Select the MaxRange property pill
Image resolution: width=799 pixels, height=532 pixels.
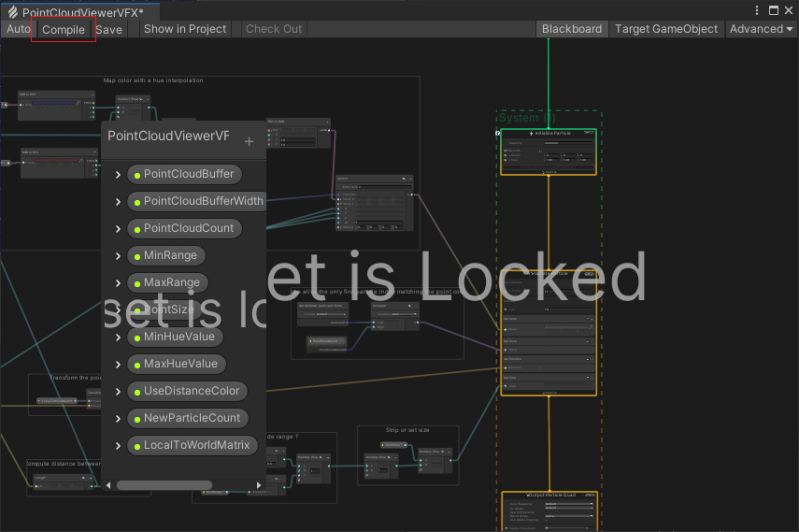click(168, 282)
